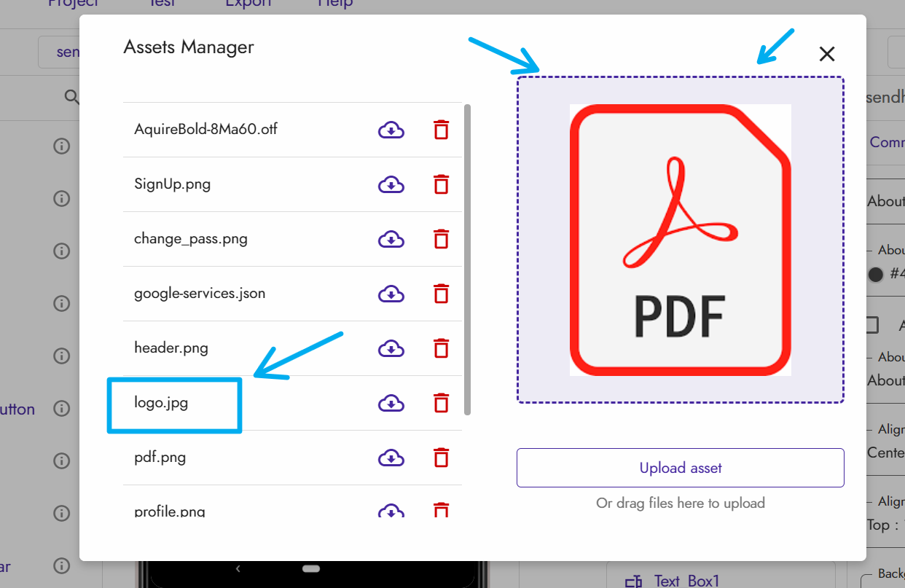Select profile.png file name
The image size is (905, 588).
point(170,511)
